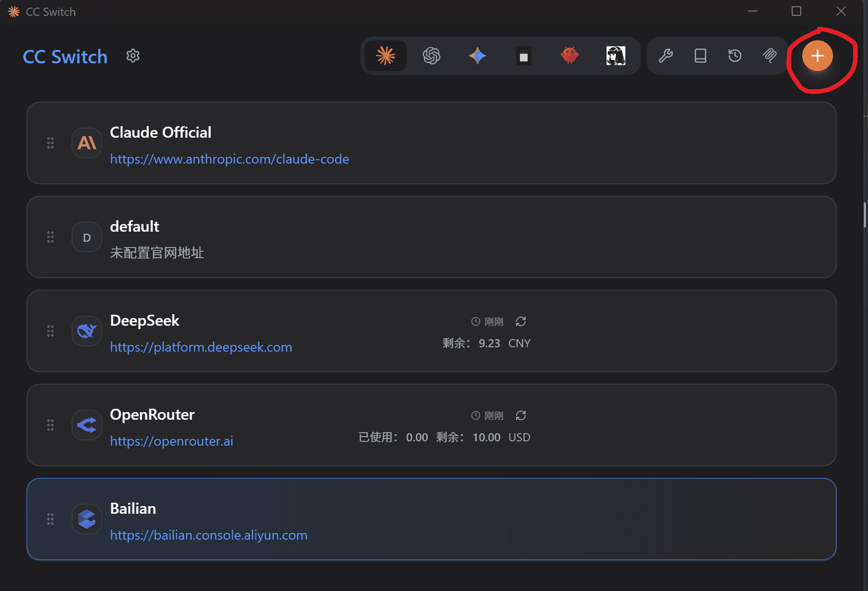Screen dimensions: 868x591
Task: Click the 9.23 balance value
Action: coord(489,343)
